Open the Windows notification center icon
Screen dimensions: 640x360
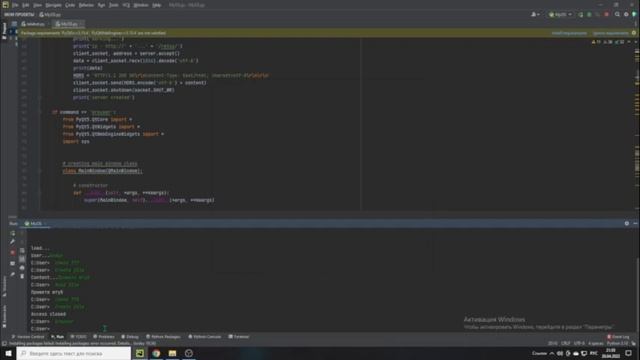(x=629, y=353)
